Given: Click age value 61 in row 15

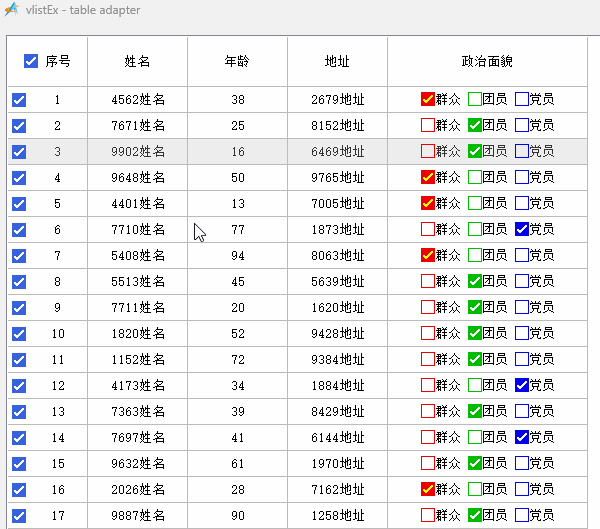Looking at the screenshot, I should pyautogui.click(x=237, y=464).
